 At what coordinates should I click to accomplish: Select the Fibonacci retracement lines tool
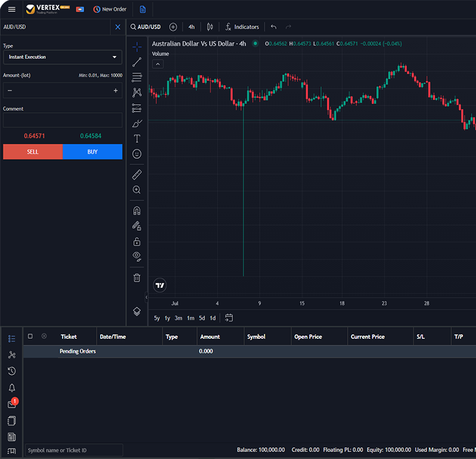(x=137, y=77)
